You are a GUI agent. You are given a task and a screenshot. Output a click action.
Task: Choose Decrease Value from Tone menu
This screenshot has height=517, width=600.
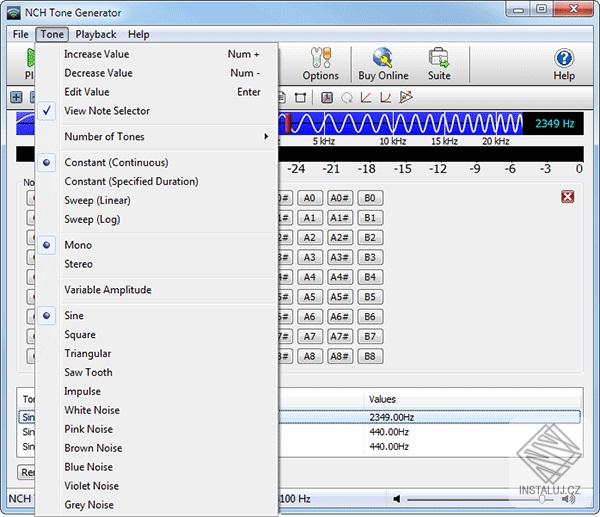[157, 73]
